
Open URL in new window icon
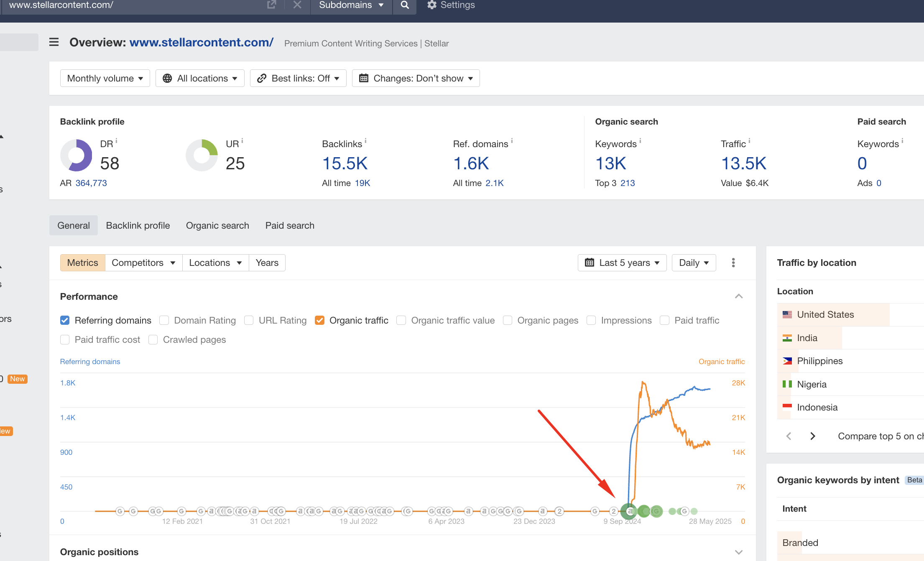272,5
